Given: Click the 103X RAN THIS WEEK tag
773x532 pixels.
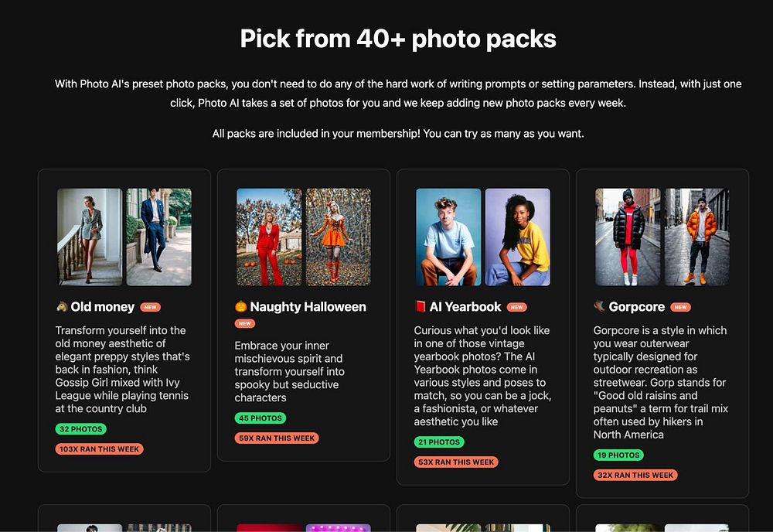Looking at the screenshot, I should point(99,448).
